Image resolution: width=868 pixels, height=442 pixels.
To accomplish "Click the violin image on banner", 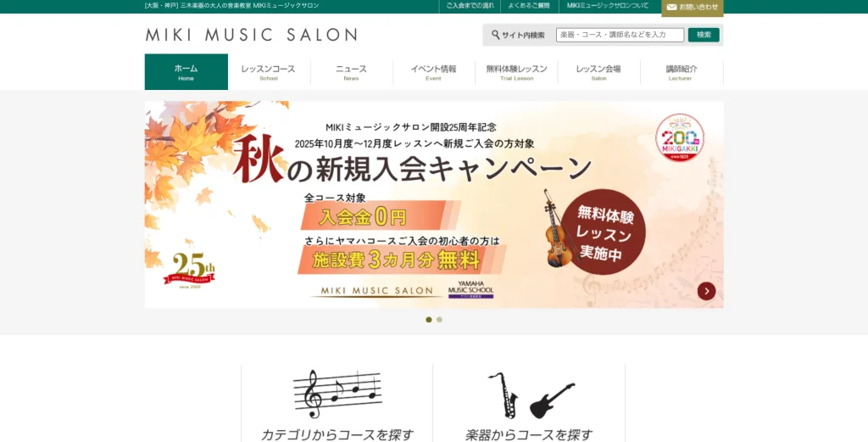I will 558,229.
